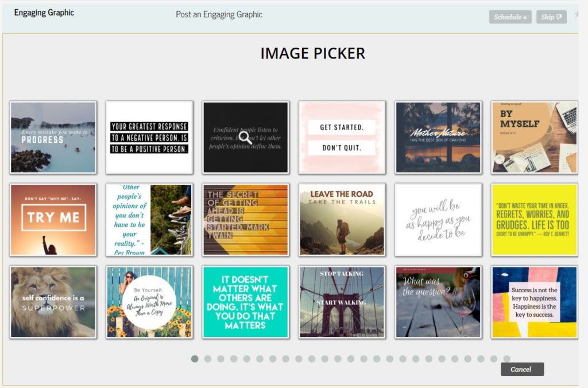Pick the 'Your Greatest Response' black-white graphic
588x388 pixels.
[149, 138]
